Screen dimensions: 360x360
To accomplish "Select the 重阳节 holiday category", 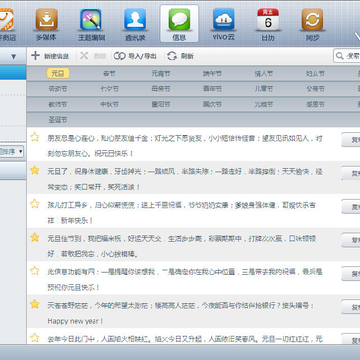I will 161,104.
